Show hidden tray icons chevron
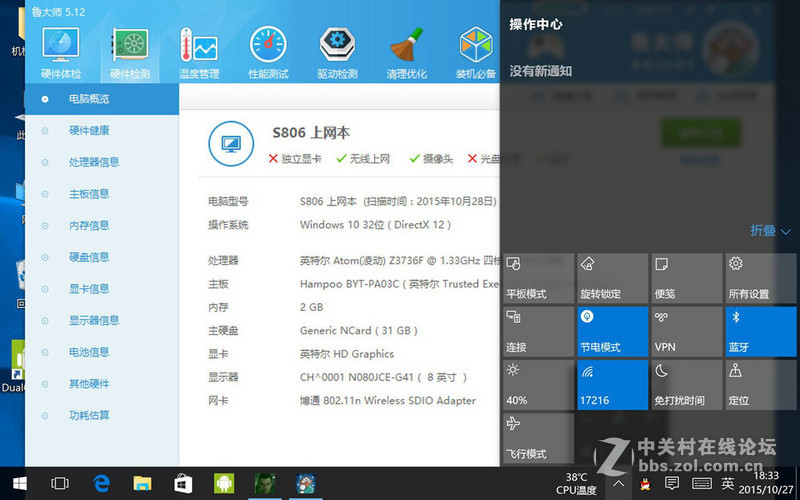This screenshot has width=800, height=500. point(618,483)
